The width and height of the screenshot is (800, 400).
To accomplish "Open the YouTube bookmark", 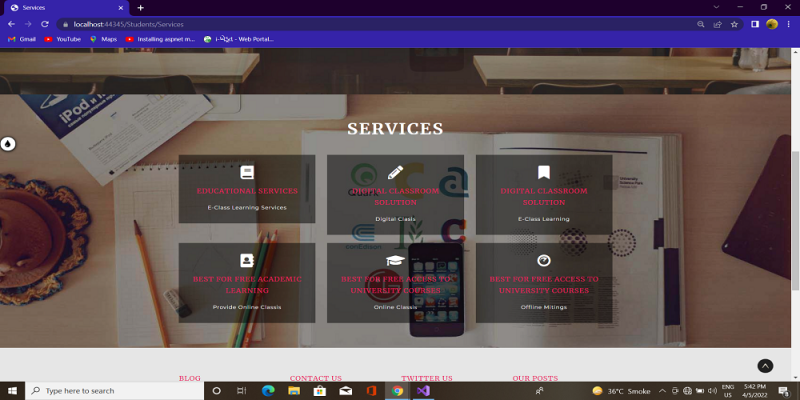I will click(x=63, y=39).
